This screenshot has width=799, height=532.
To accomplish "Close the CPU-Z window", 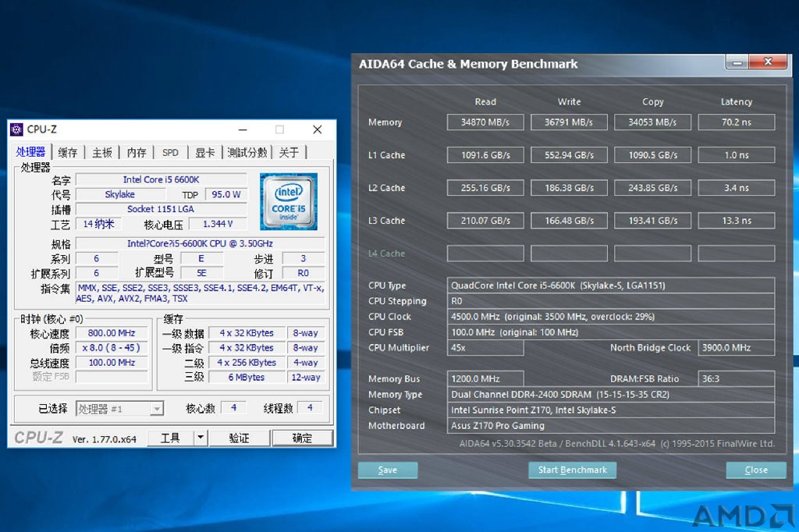I will point(317,129).
